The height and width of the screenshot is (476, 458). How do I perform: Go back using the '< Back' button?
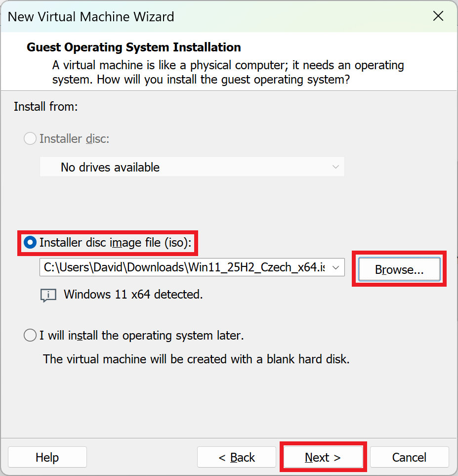(236, 457)
